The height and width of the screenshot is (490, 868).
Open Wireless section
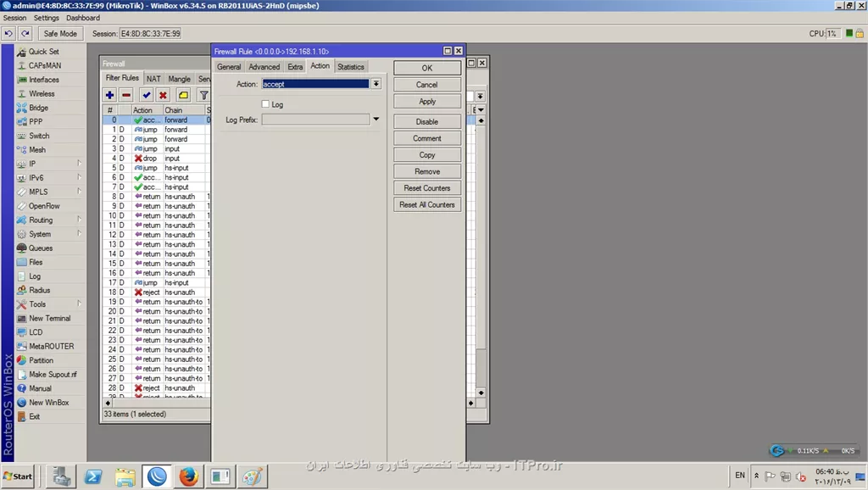click(x=42, y=93)
